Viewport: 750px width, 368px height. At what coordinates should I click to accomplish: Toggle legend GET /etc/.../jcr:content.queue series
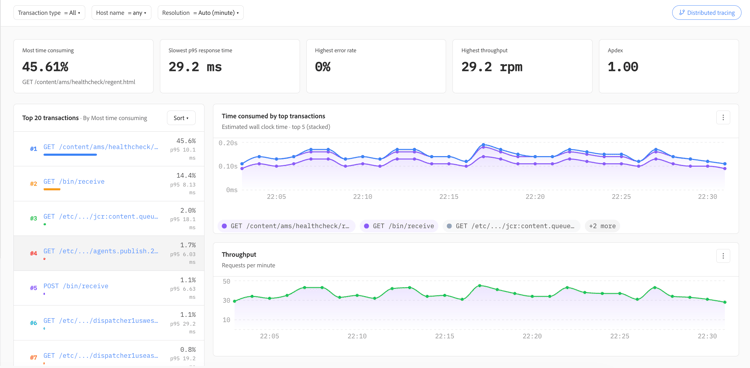tap(511, 226)
